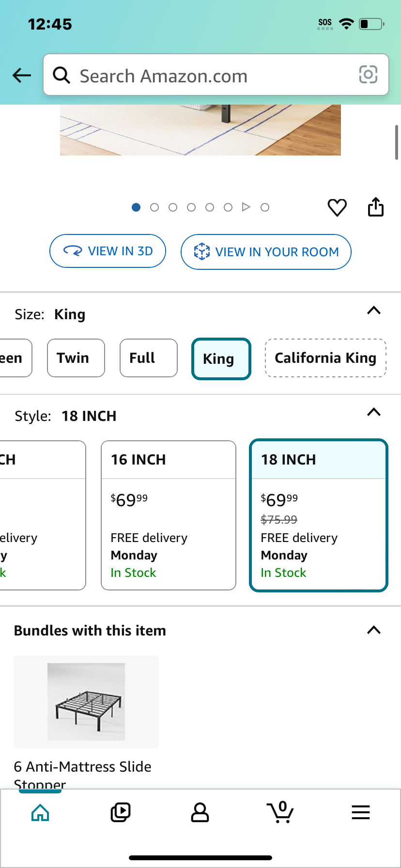Open the account profile icon
401x868 pixels.
click(200, 812)
